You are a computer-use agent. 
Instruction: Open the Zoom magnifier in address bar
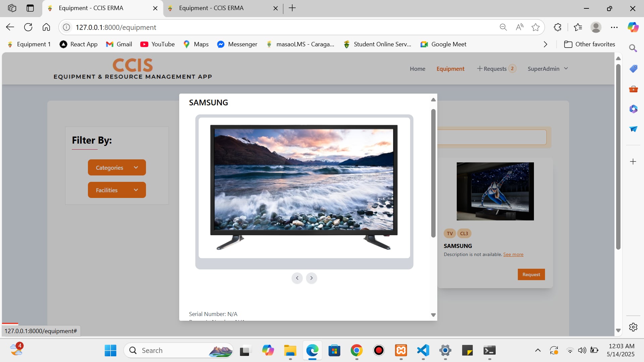(503, 27)
